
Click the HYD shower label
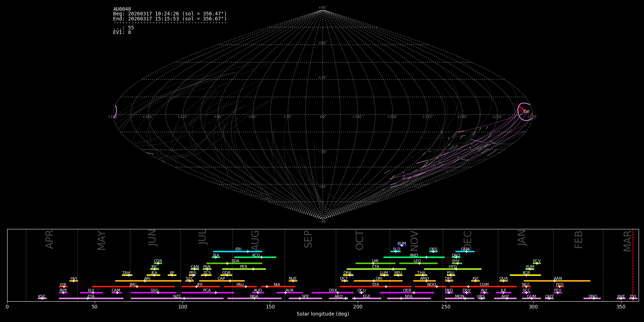tap(453, 267)
